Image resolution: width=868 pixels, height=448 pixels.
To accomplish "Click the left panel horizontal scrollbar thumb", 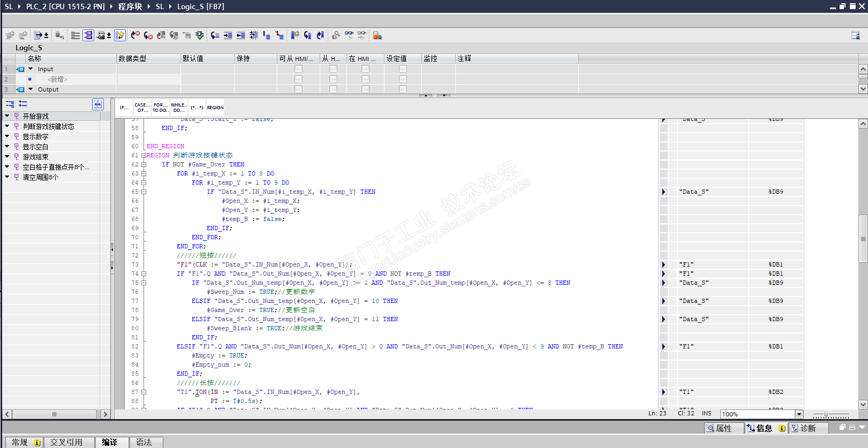I will 54,414.
